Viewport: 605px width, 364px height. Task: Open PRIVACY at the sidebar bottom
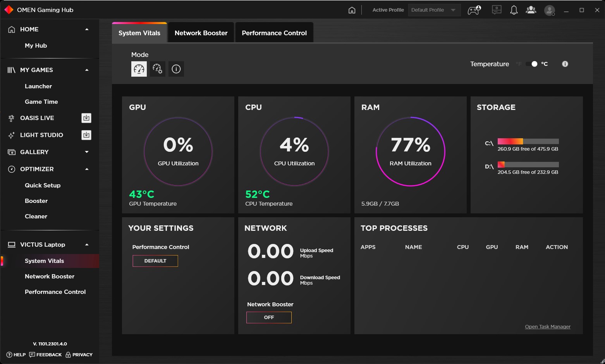coord(79,355)
